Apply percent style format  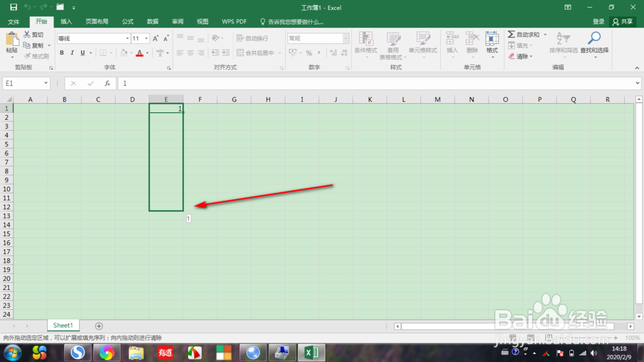click(309, 53)
